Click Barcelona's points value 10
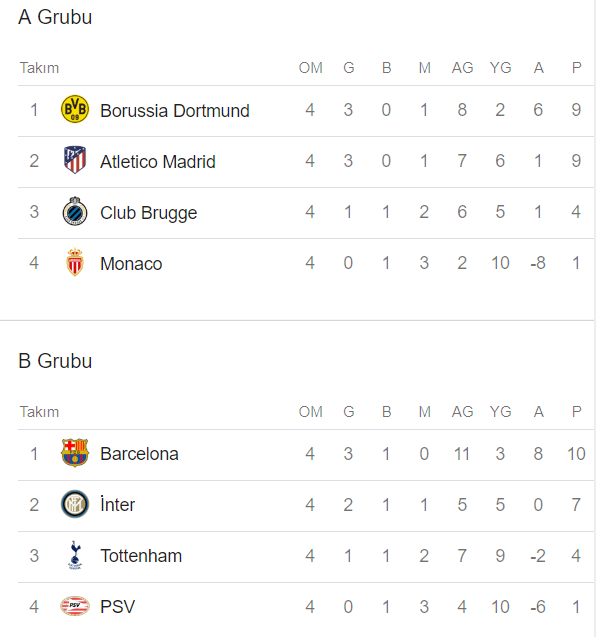 point(576,454)
